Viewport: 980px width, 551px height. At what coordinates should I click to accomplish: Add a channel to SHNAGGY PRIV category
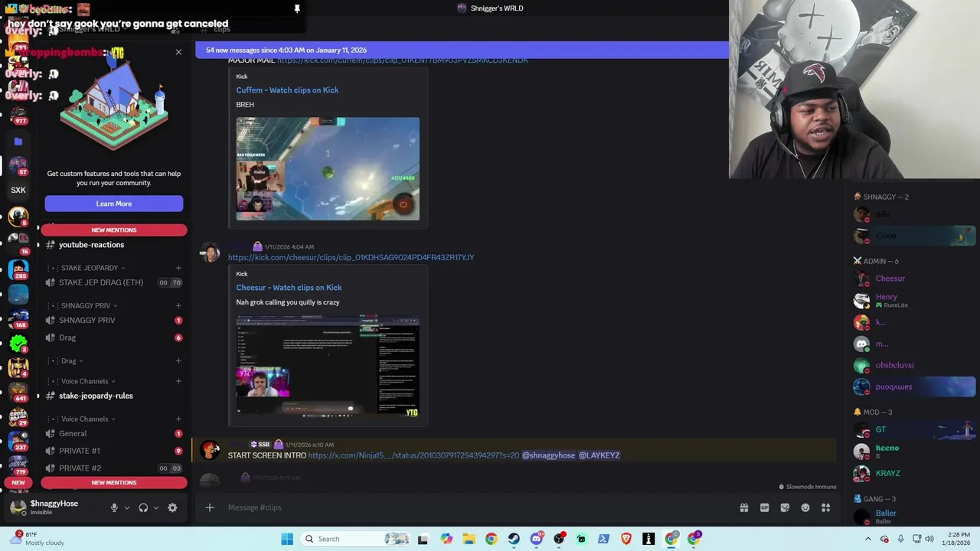point(178,305)
